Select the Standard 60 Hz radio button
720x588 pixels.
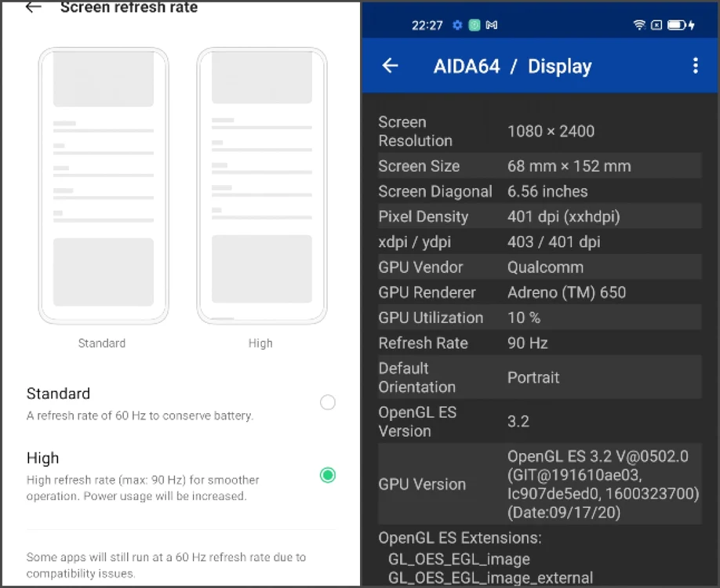327,402
